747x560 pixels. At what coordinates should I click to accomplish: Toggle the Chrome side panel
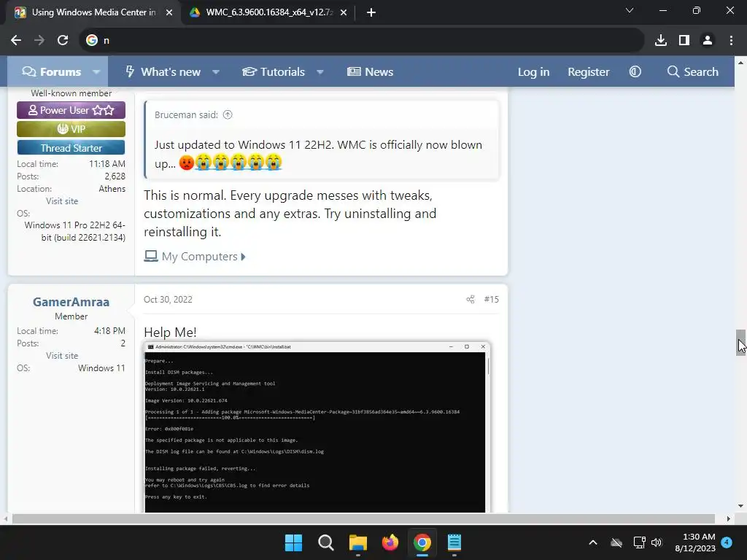pos(684,41)
